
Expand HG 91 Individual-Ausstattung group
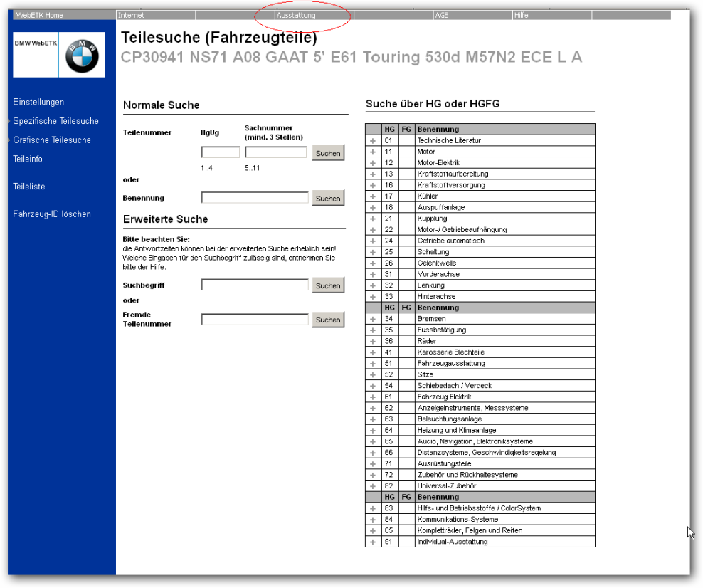(x=373, y=542)
